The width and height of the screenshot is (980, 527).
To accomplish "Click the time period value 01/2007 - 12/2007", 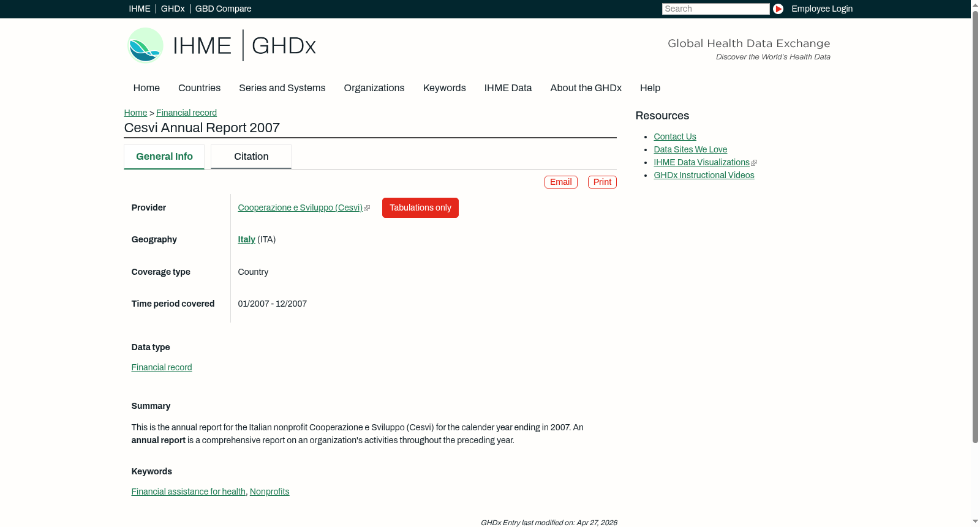I will tap(272, 304).
